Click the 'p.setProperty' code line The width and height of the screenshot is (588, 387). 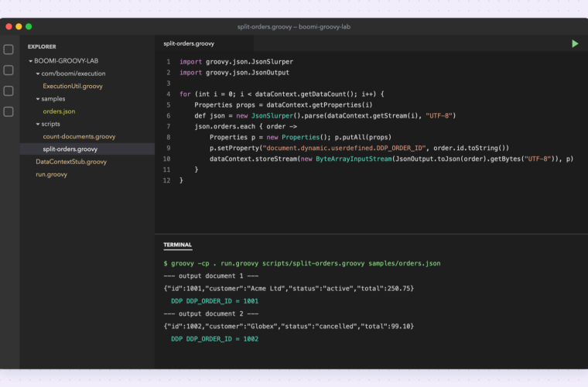(359, 148)
